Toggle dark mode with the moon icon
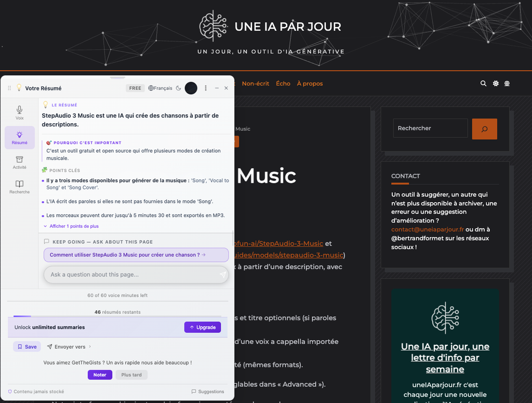532x403 pixels. point(179,88)
